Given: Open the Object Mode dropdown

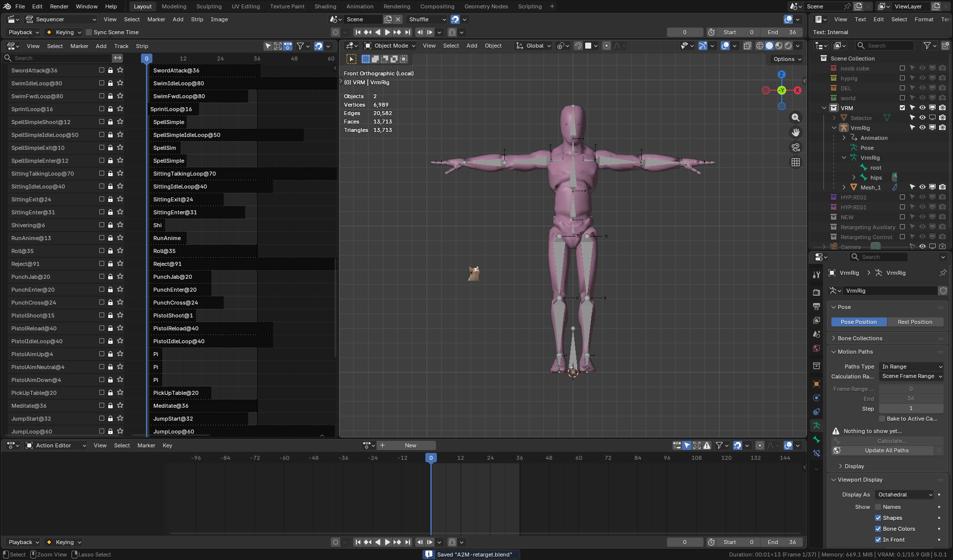Looking at the screenshot, I should click(x=391, y=46).
